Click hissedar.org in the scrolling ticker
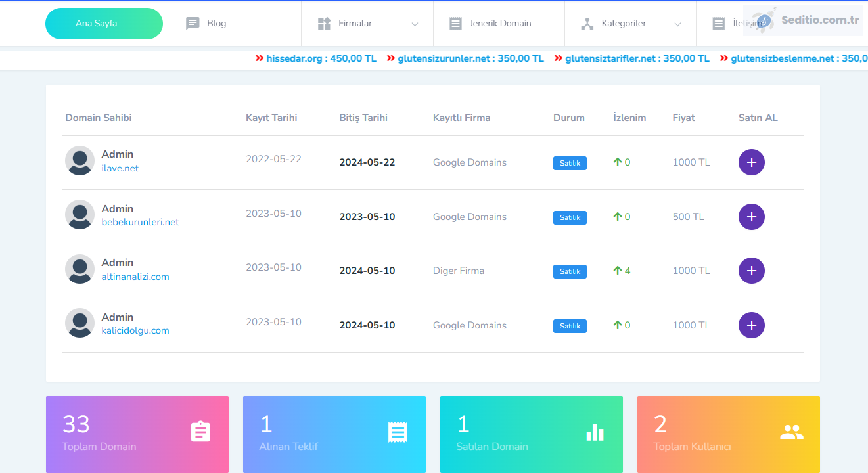Image resolution: width=868 pixels, height=473 pixels. point(294,58)
